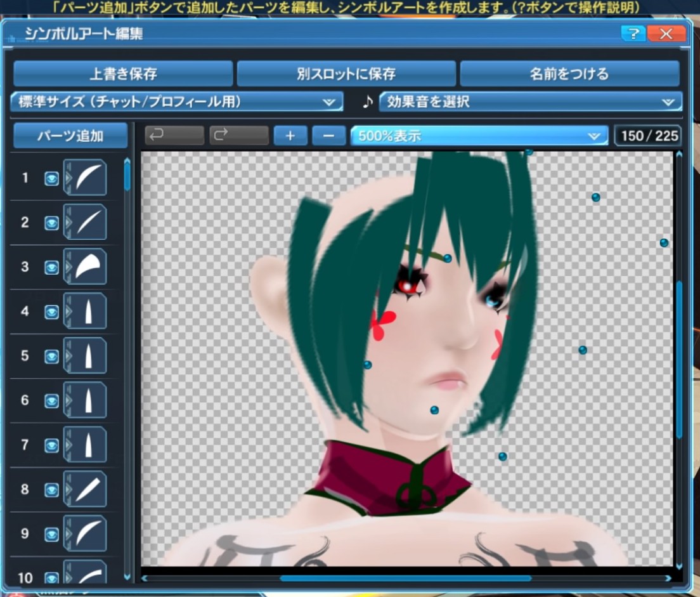Click the 150 / 225 parts counter
This screenshot has width=700, height=597.
pos(649,135)
